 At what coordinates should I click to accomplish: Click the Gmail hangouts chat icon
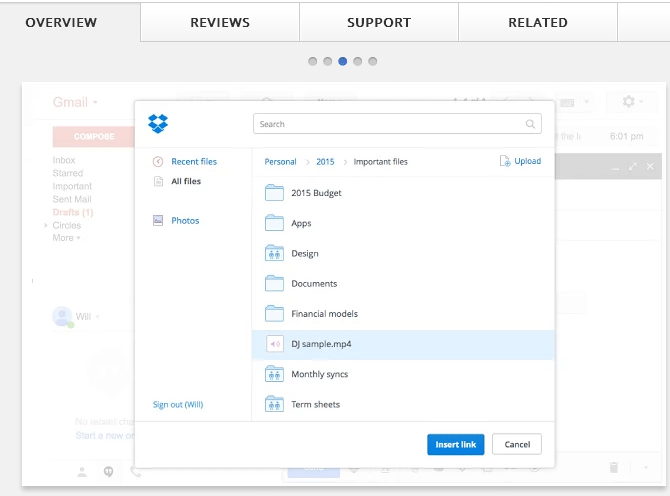point(109,472)
